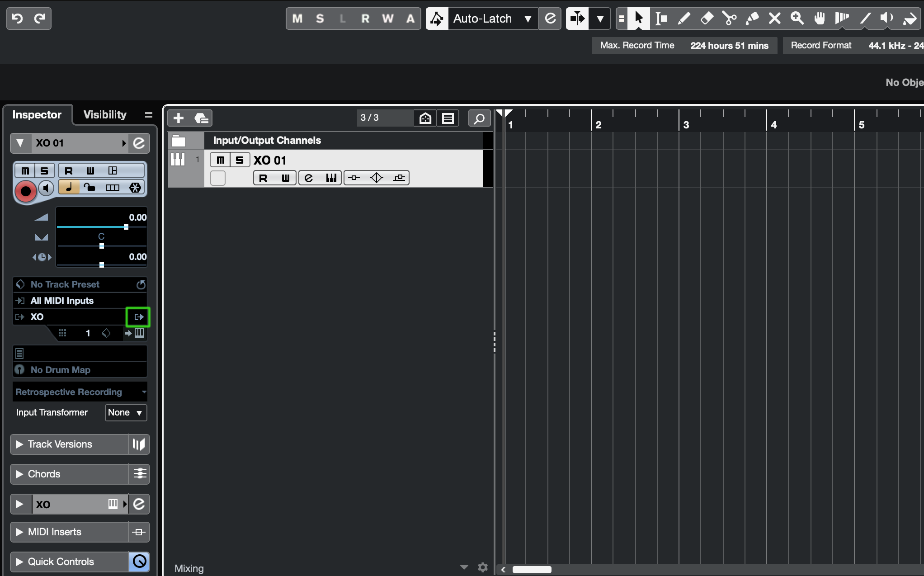Screen dimensions: 924x576
Task: Open the Retrospective Recording dropdown
Action: (x=80, y=392)
